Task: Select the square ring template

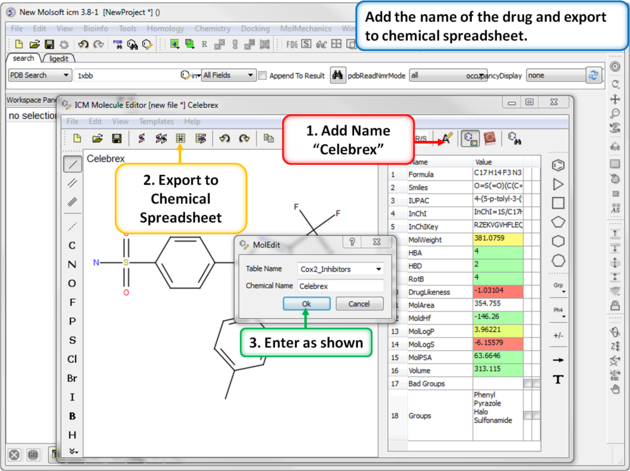Action: pyautogui.click(x=558, y=203)
